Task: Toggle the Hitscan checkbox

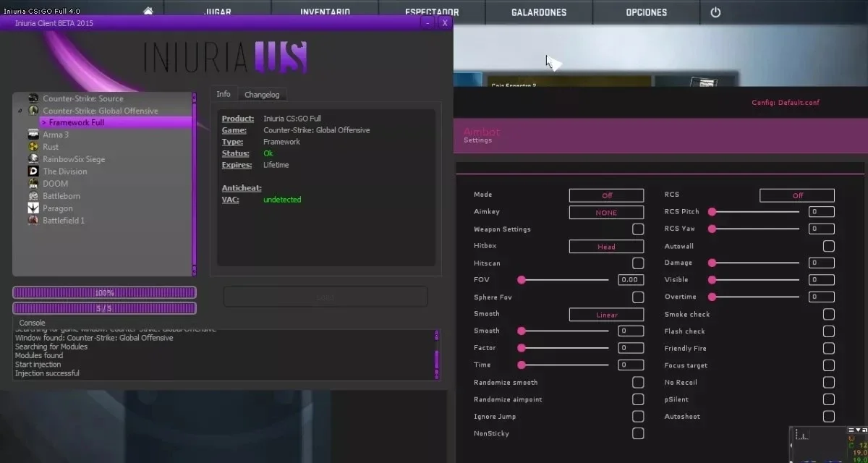Action: pyautogui.click(x=638, y=263)
